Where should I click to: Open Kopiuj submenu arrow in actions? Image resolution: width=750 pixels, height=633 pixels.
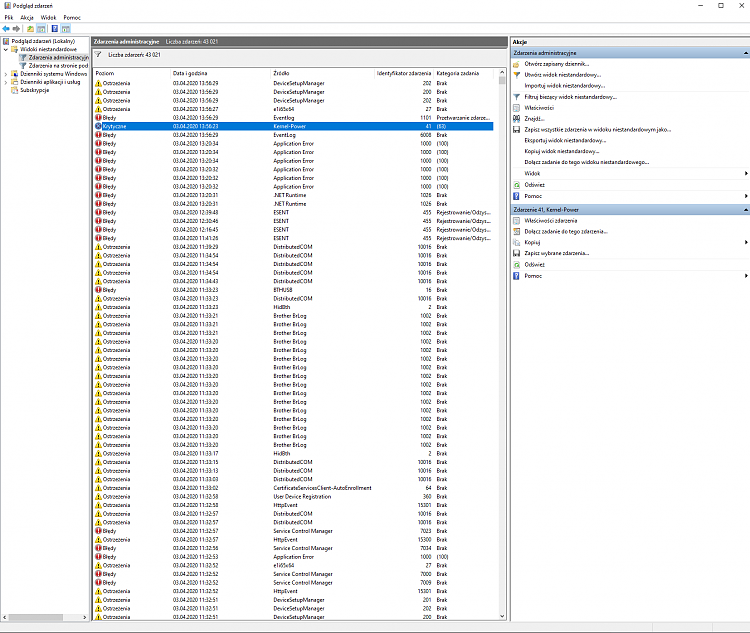(746, 243)
